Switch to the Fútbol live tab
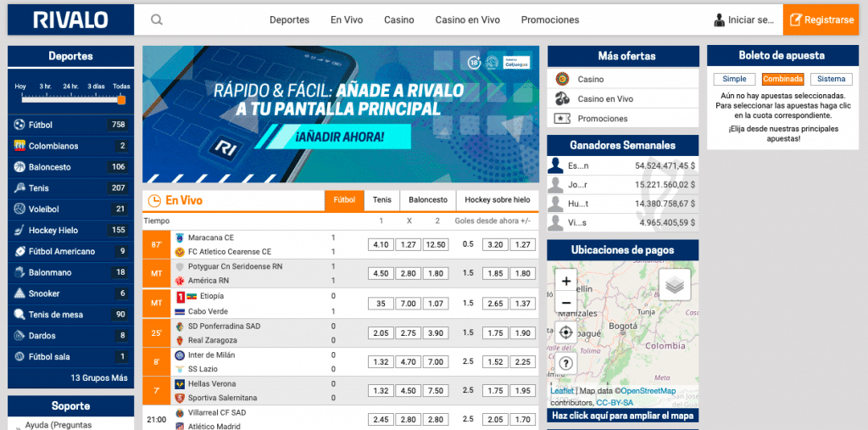 344,201
